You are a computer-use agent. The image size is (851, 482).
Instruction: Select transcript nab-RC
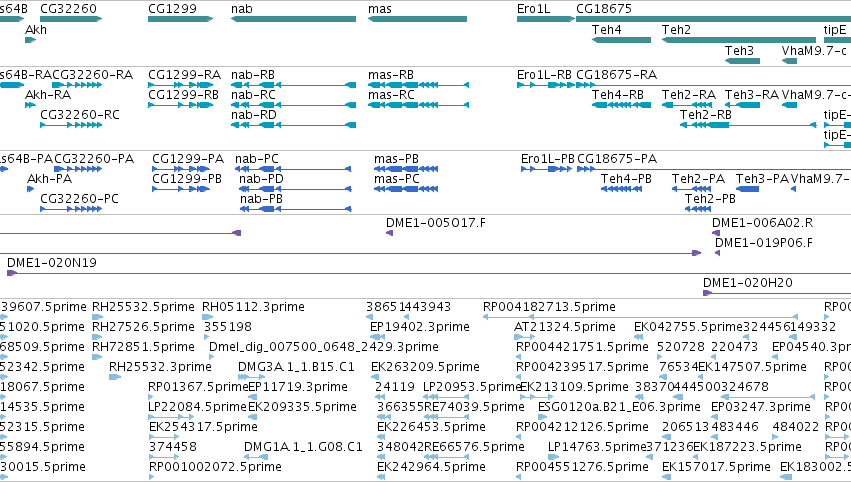click(x=294, y=105)
